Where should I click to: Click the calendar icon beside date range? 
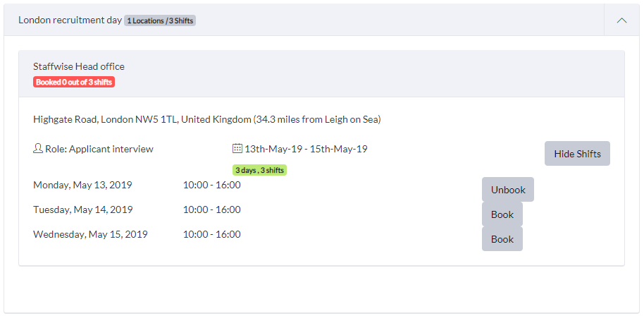(237, 148)
